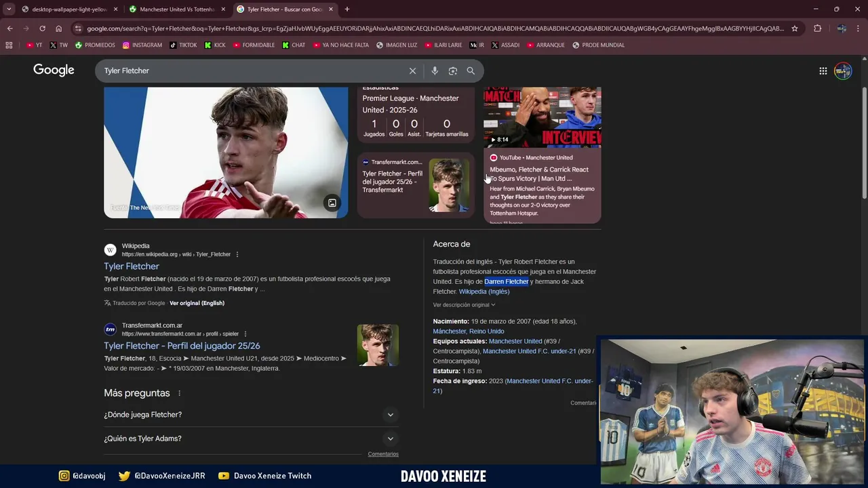868x488 pixels.
Task: Open the ILARI LARIE bookmark
Action: 443,45
